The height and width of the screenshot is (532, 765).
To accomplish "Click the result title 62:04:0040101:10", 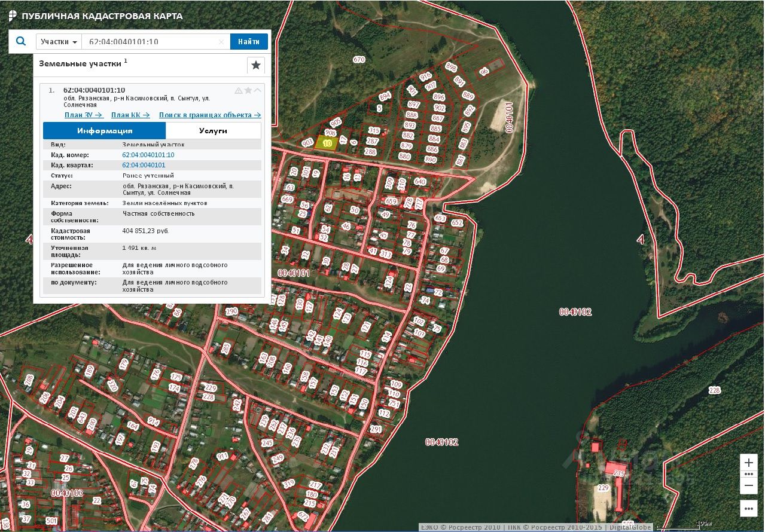I will [94, 90].
